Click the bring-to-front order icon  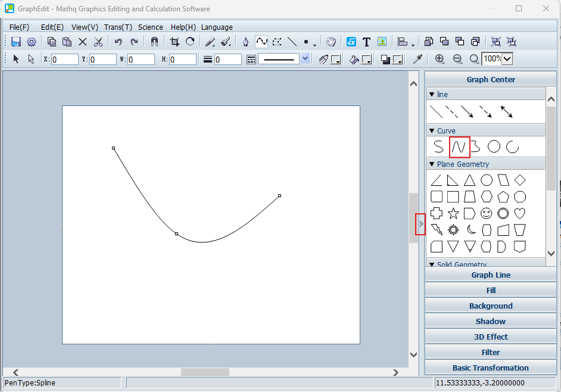click(x=429, y=42)
